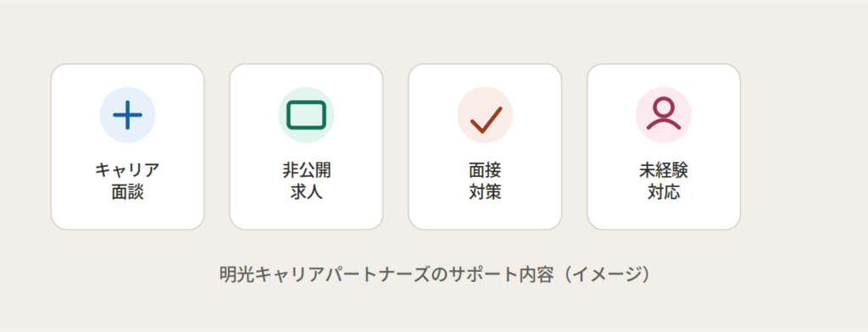Select the 未経験対応 card
This screenshot has height=332, width=868.
coord(664,147)
